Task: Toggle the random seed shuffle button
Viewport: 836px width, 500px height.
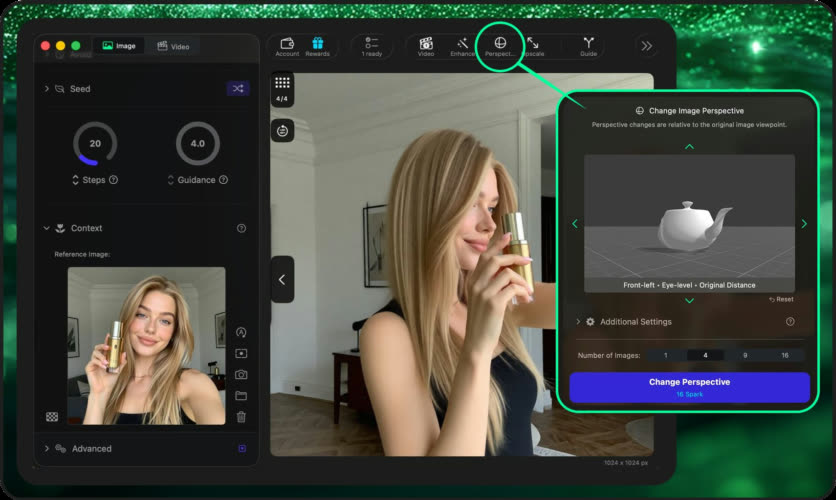Action: (x=238, y=88)
